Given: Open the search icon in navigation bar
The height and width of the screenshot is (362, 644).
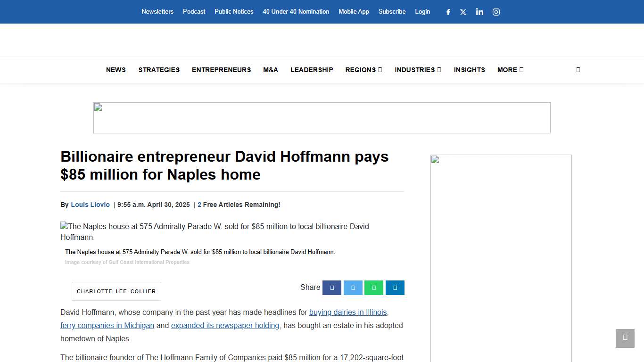Looking at the screenshot, I should coord(578,70).
